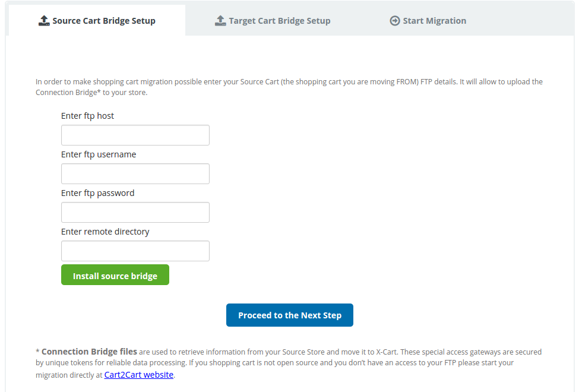Screen dimensions: 579x392
Task: Click the bold "Connection Bridge files" text
Action: (89, 352)
